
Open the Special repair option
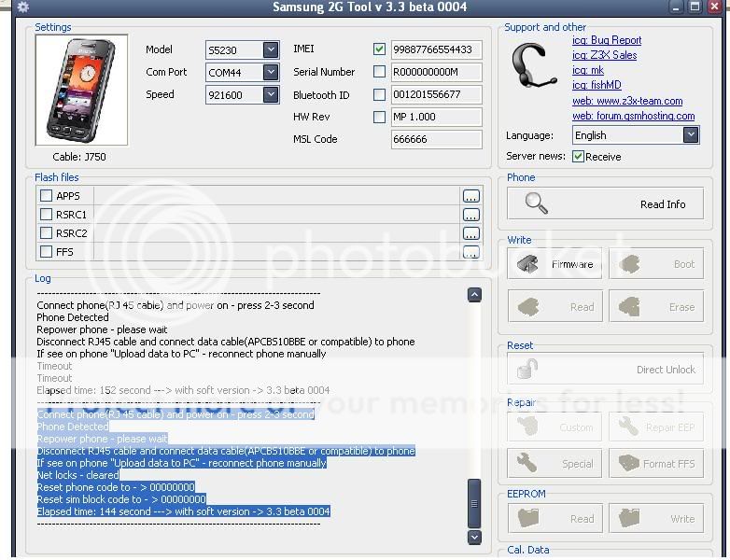pyautogui.click(x=555, y=463)
